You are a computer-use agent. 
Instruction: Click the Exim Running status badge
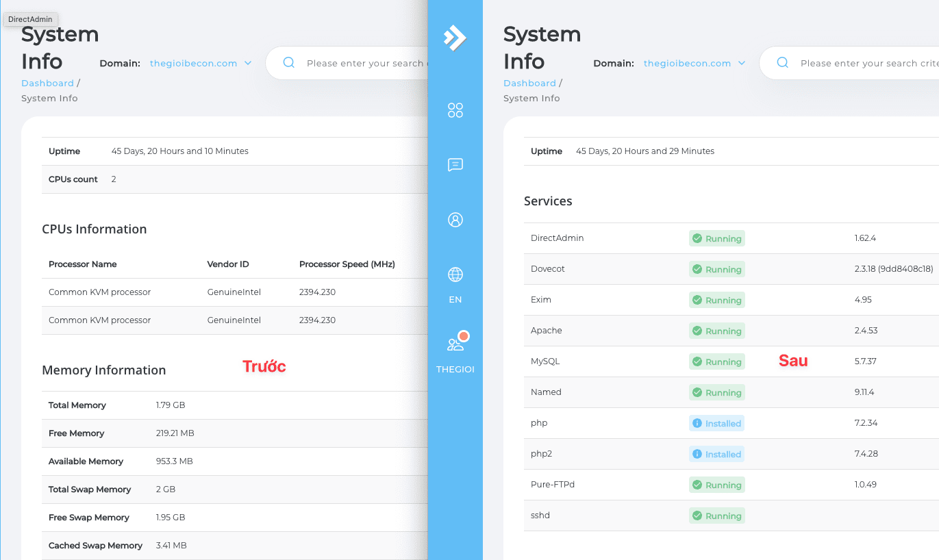[717, 300]
